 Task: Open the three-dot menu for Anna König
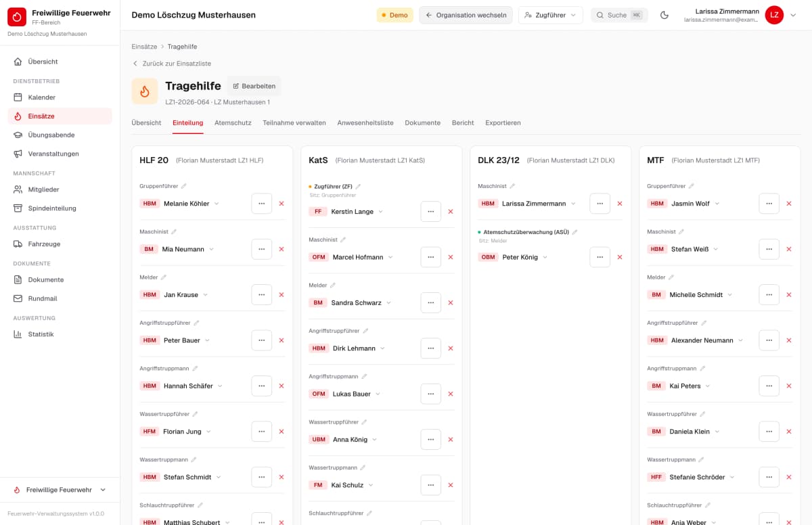tap(431, 440)
